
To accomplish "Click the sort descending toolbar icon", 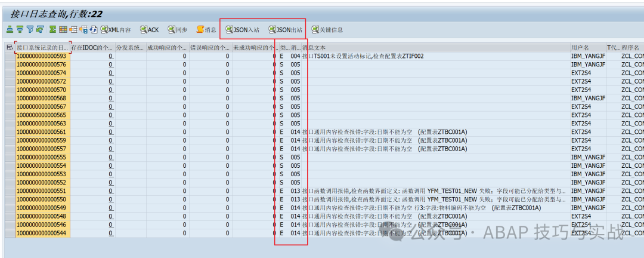I will pyautogui.click(x=20, y=30).
